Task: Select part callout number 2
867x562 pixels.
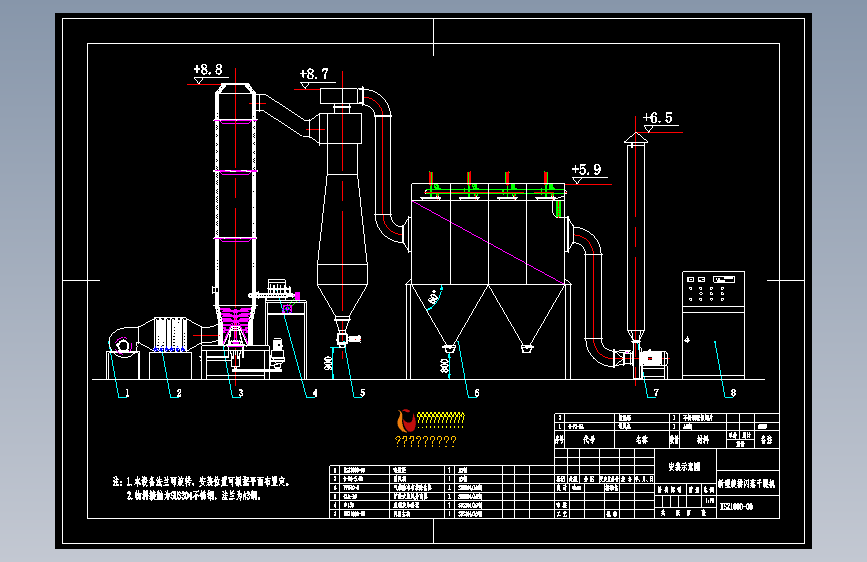Action: tap(179, 393)
